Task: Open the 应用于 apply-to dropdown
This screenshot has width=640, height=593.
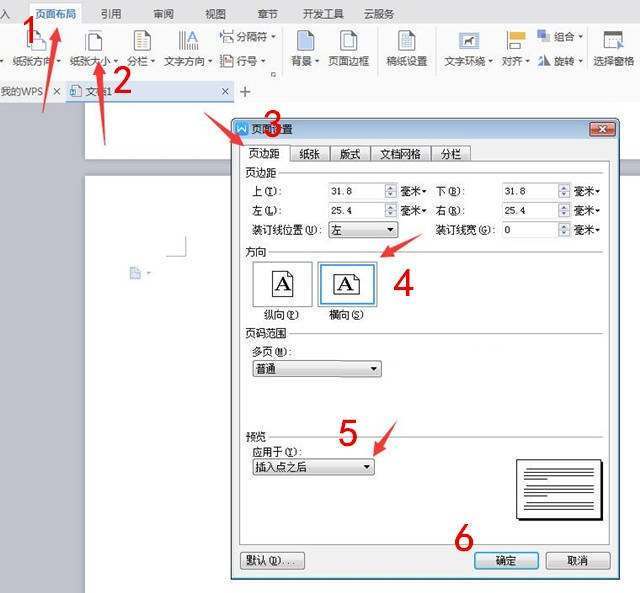Action: (313, 467)
